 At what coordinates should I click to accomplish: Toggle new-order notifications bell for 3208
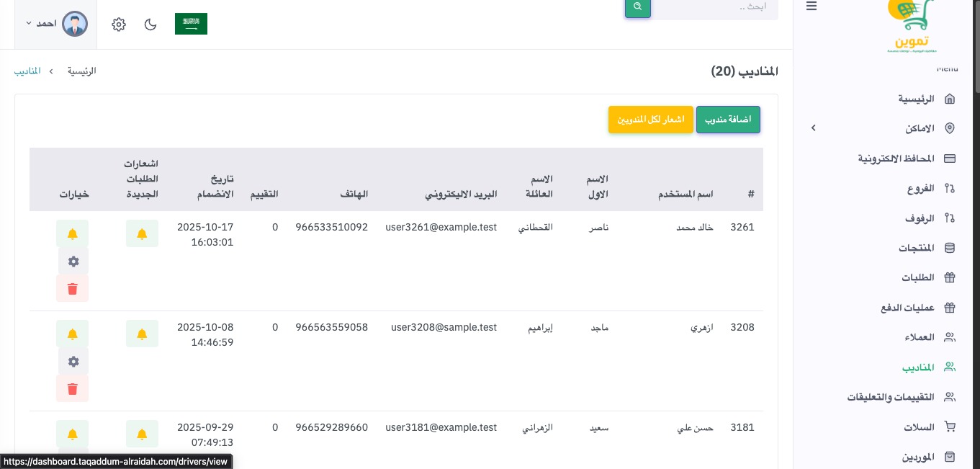click(142, 334)
